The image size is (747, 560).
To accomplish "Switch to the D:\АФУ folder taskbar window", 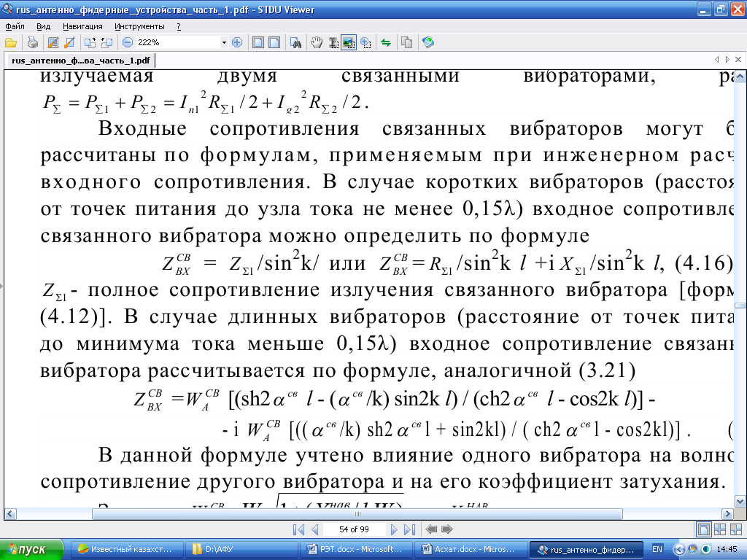I will (241, 549).
